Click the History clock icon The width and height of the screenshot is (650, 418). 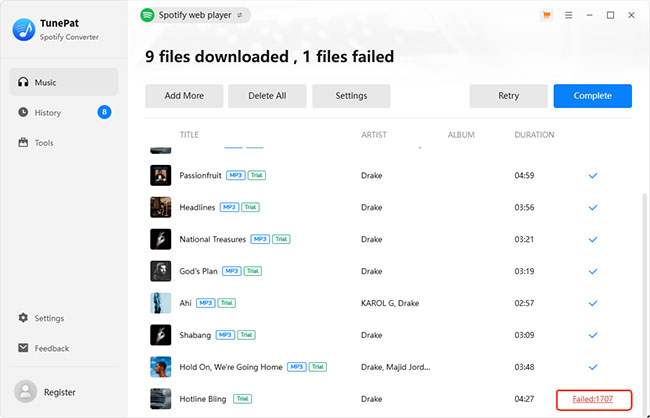23,112
